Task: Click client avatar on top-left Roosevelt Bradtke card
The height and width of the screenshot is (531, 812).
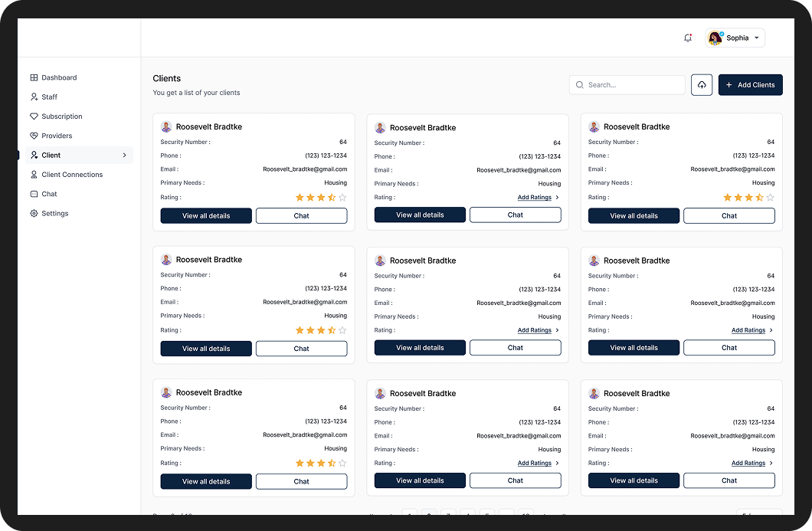Action: click(166, 127)
